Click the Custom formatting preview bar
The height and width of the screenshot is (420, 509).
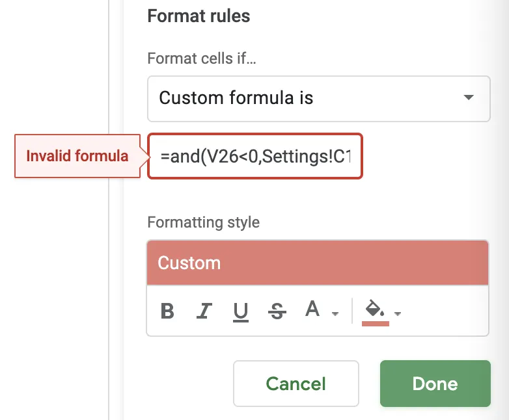(318, 263)
